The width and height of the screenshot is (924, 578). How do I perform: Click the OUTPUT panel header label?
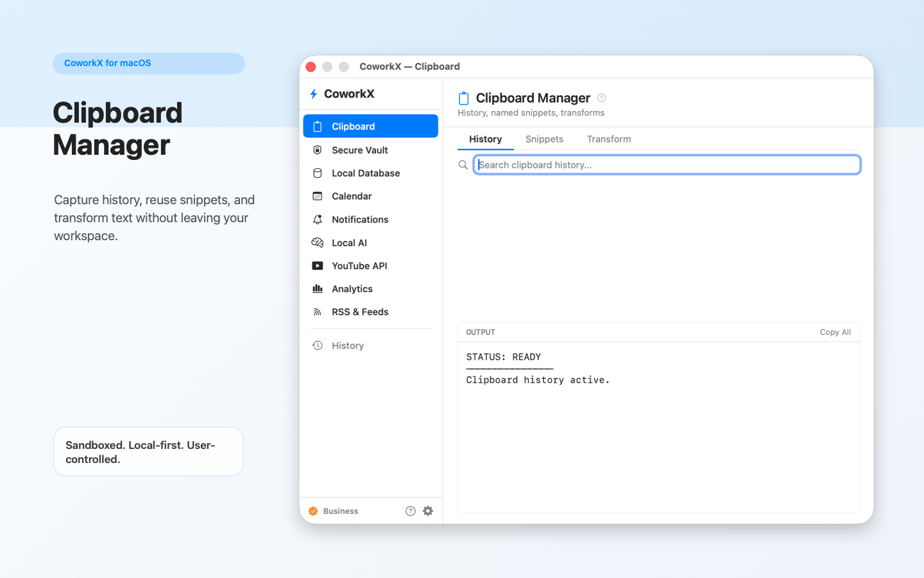(481, 332)
